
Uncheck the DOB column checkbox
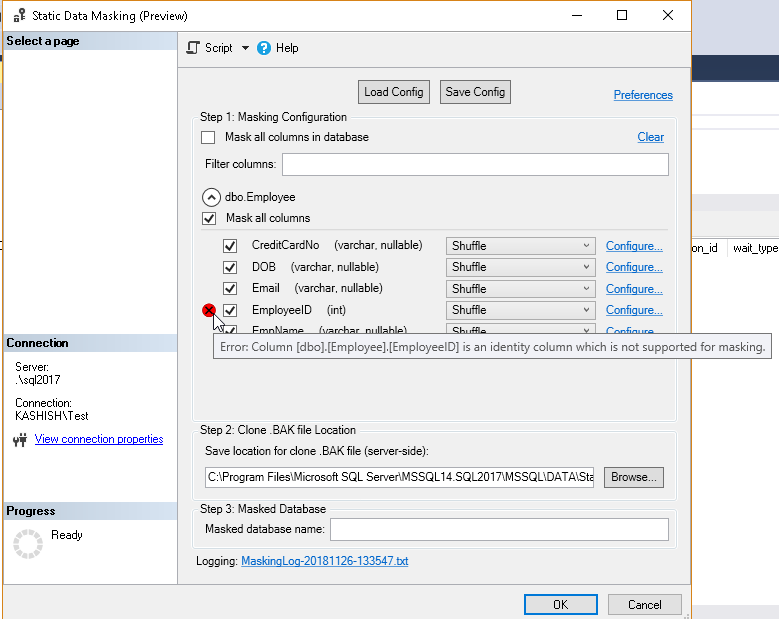(230, 267)
